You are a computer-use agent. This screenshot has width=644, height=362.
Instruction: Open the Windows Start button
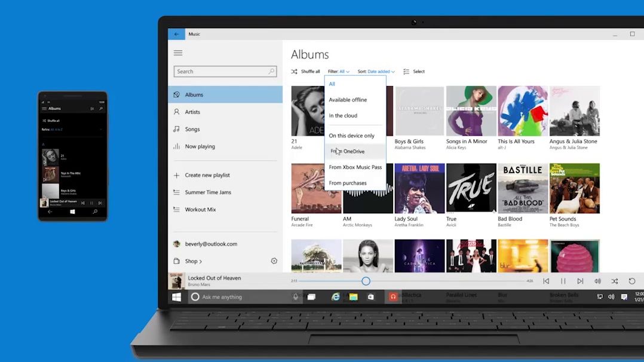tap(177, 297)
